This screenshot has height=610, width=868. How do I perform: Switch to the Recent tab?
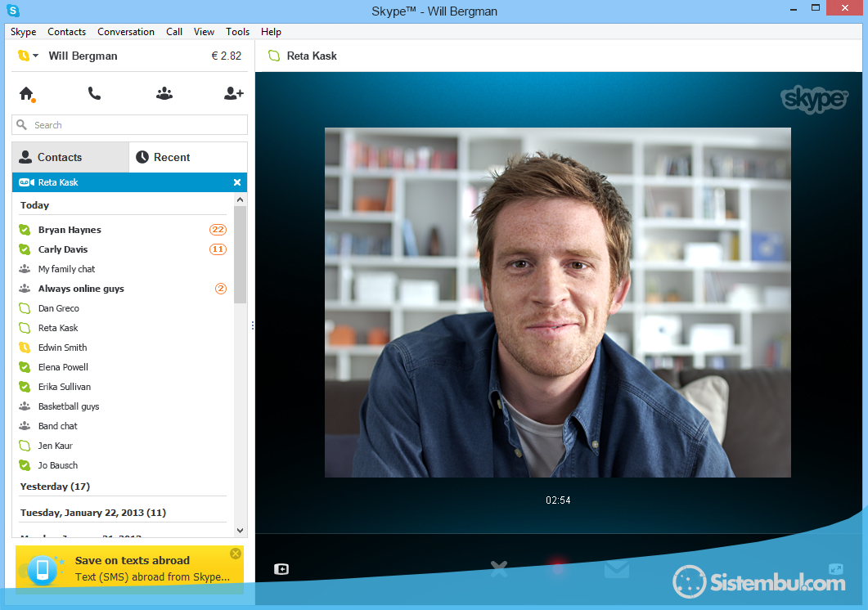click(x=188, y=157)
